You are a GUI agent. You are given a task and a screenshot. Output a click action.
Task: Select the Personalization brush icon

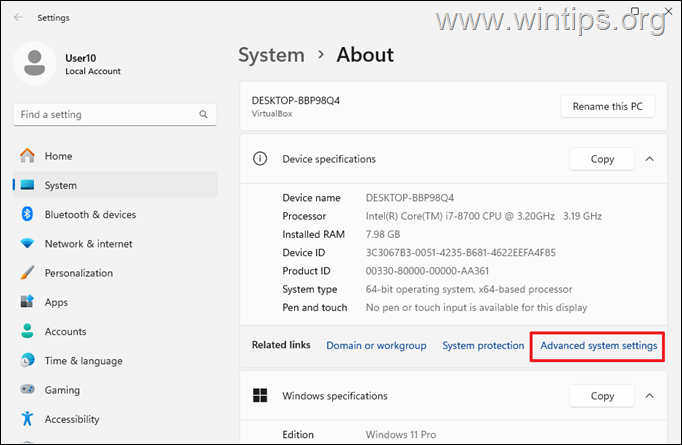tap(27, 273)
